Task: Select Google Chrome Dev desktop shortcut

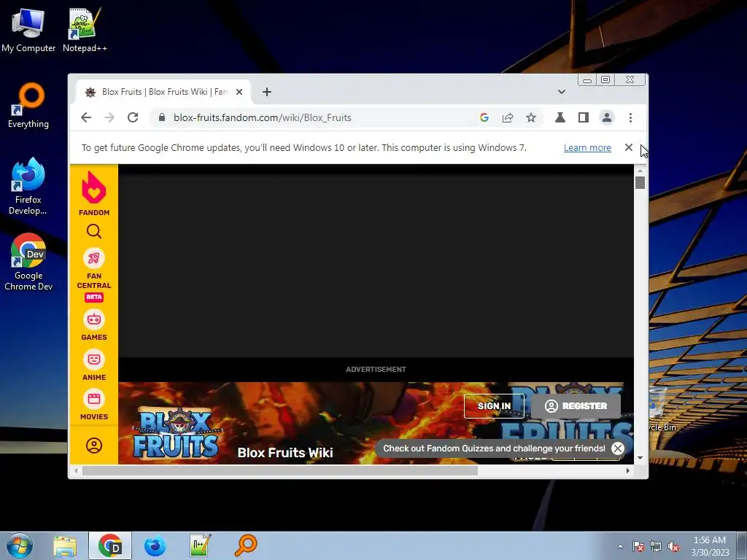Action: coord(28,262)
